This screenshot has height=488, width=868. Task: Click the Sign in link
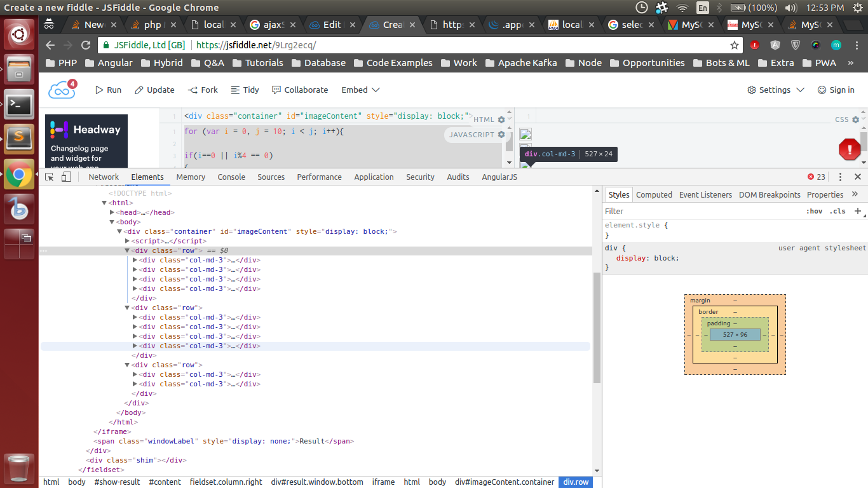point(836,90)
